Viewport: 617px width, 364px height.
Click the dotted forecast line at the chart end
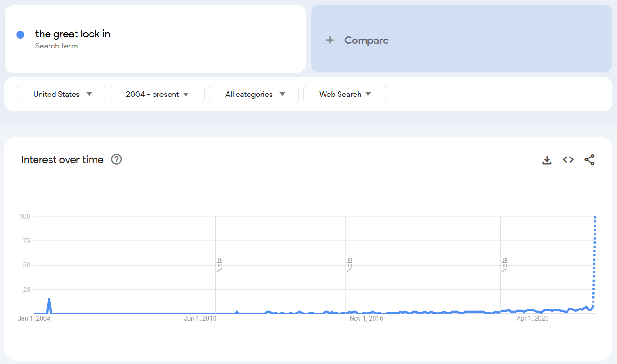[595, 261]
